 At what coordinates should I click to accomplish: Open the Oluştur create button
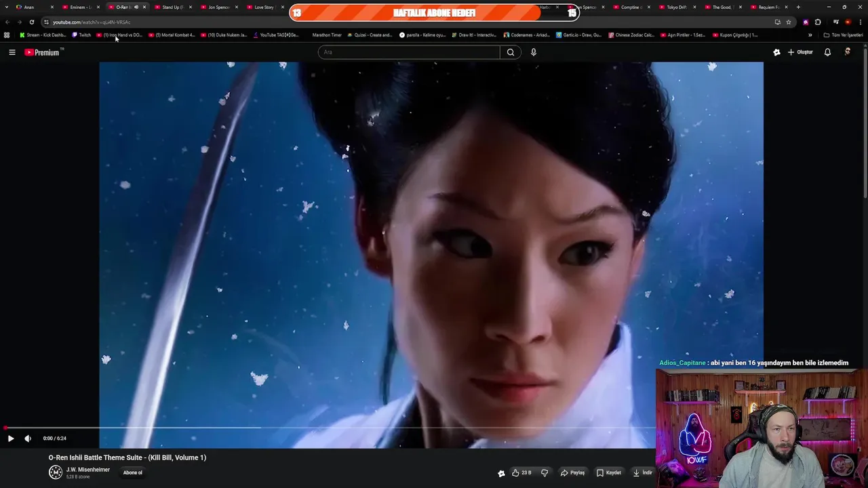click(x=800, y=52)
